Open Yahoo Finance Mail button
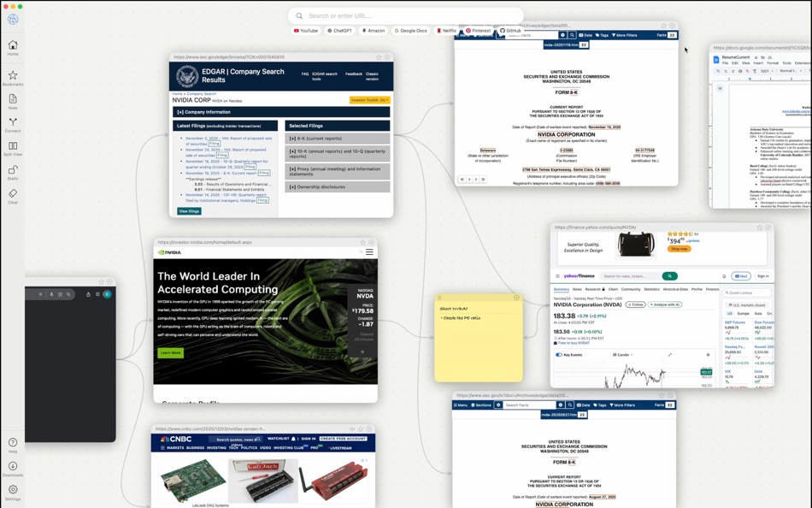 pyautogui.click(x=741, y=276)
